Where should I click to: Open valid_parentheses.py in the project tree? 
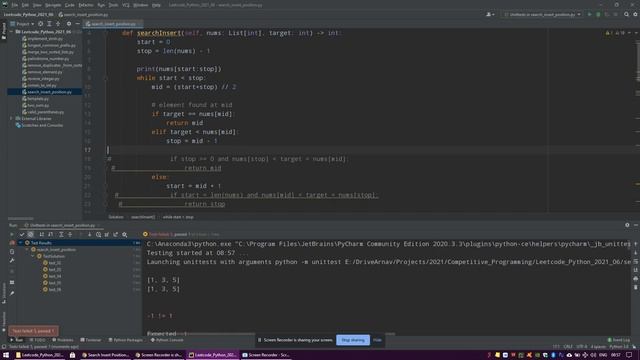43,112
